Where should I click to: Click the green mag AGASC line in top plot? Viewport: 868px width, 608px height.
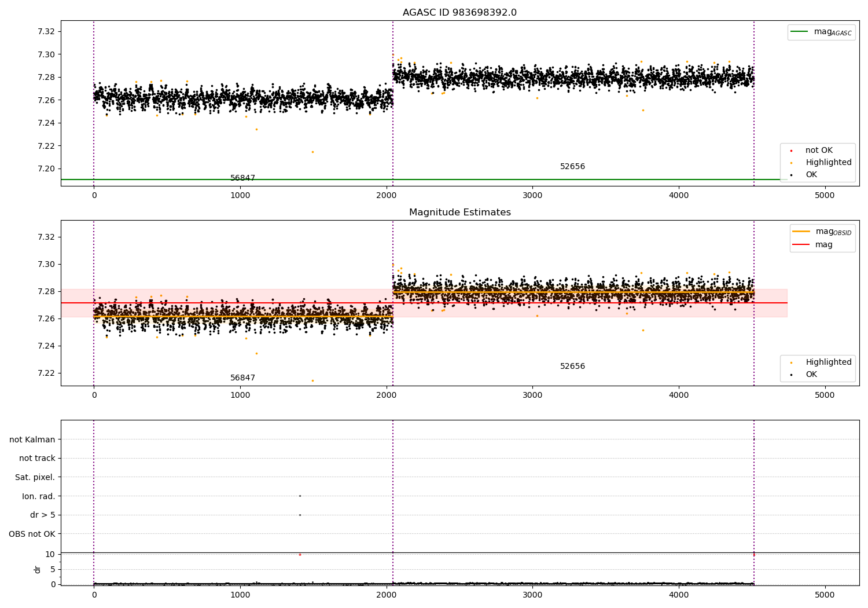point(424,180)
